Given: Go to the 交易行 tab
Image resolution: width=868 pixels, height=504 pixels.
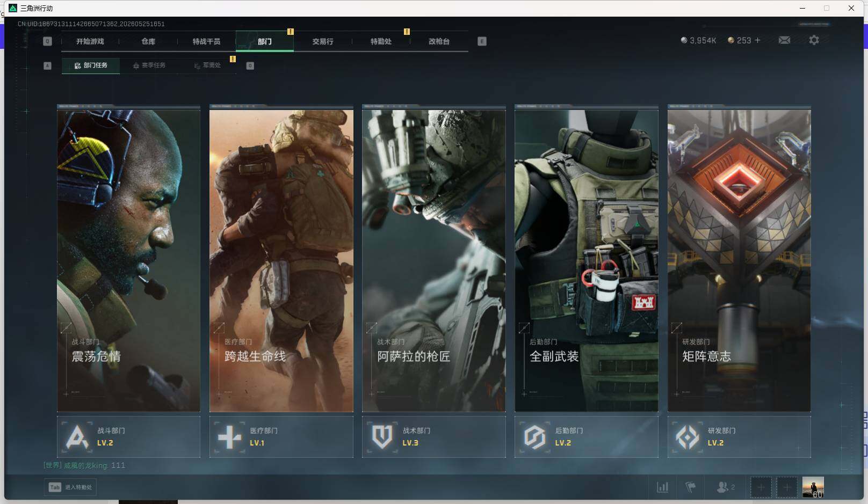Looking at the screenshot, I should (323, 41).
